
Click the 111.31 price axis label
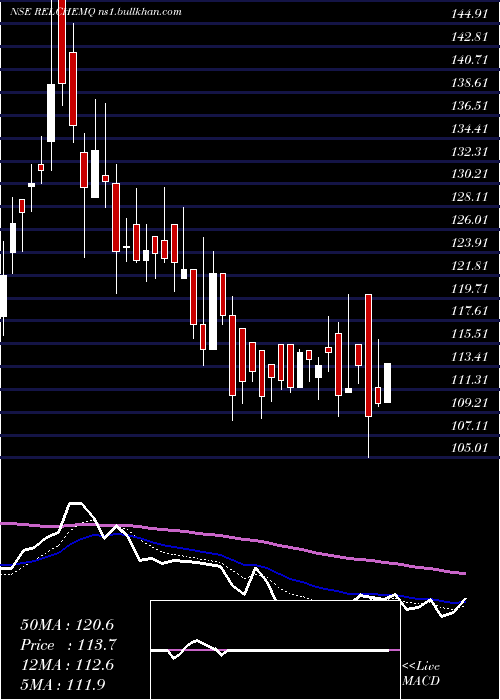(469, 380)
